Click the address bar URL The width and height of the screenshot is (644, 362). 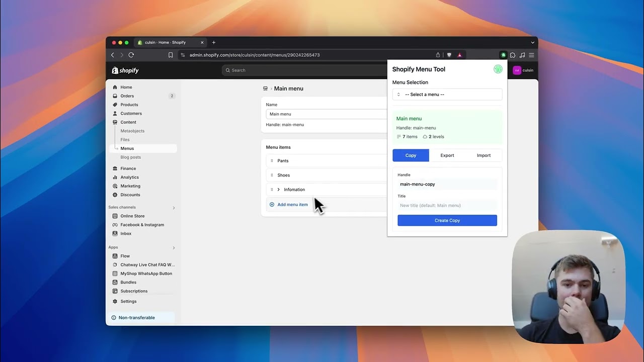(255, 55)
